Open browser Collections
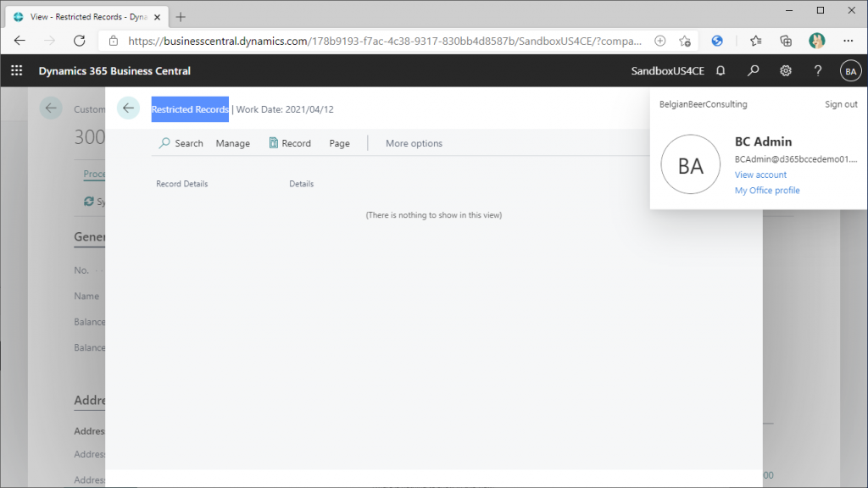 pos(786,41)
